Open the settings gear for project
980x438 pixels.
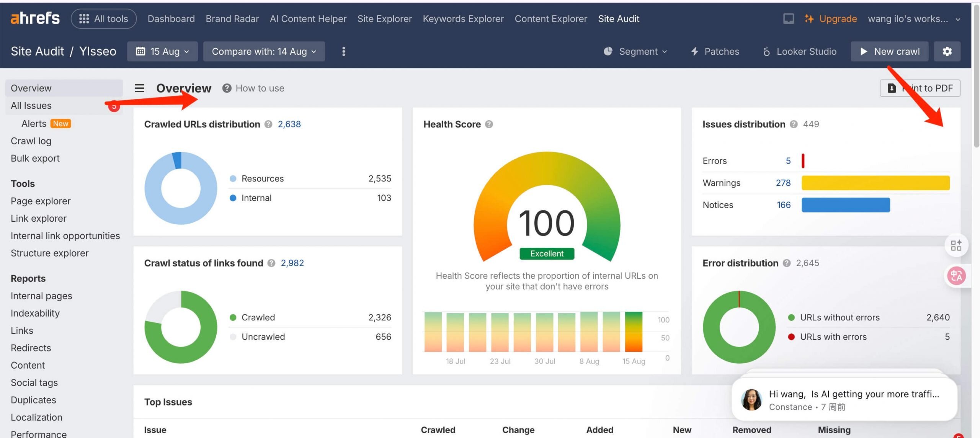pos(947,51)
